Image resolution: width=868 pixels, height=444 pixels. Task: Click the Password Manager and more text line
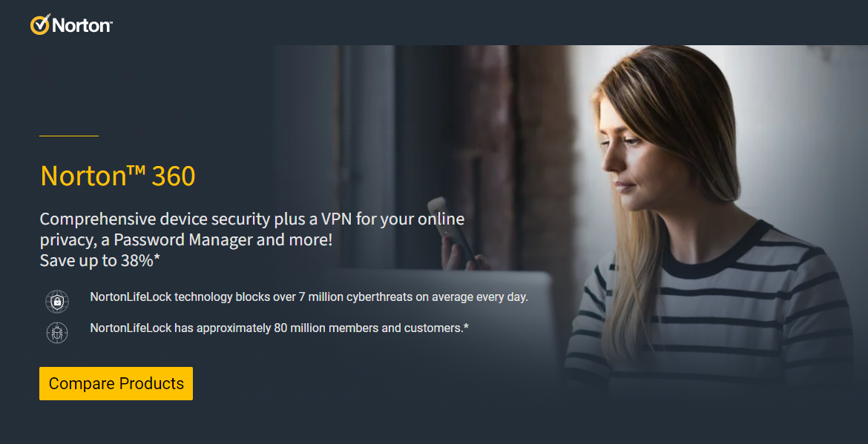coord(186,240)
